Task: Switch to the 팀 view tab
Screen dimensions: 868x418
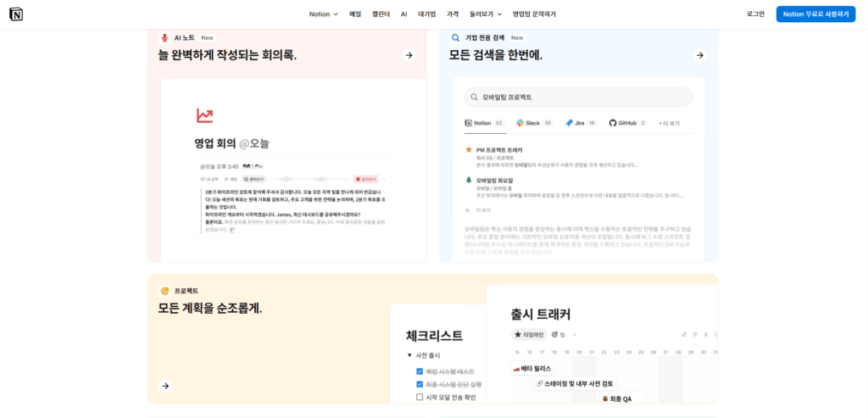Action: [558, 334]
